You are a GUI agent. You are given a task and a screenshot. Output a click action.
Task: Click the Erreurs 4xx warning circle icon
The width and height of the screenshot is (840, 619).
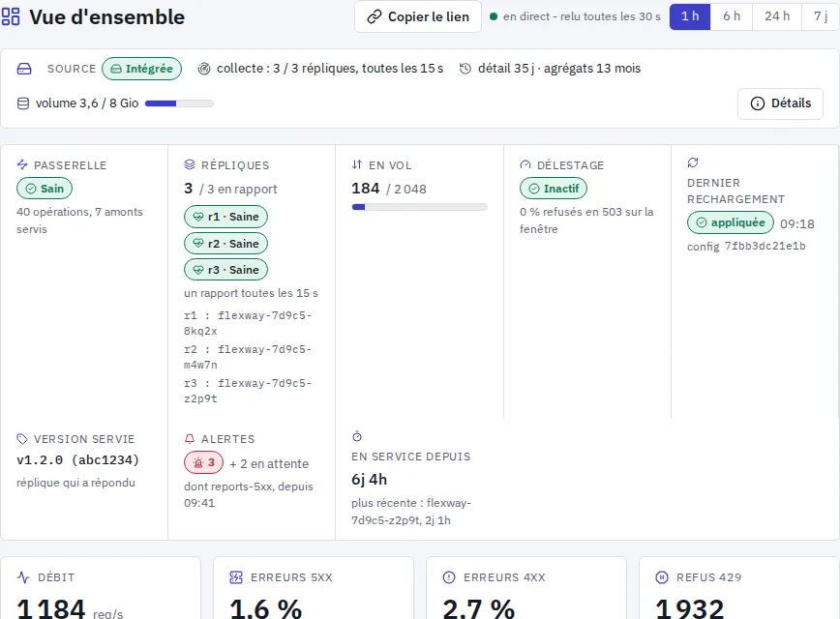449,577
